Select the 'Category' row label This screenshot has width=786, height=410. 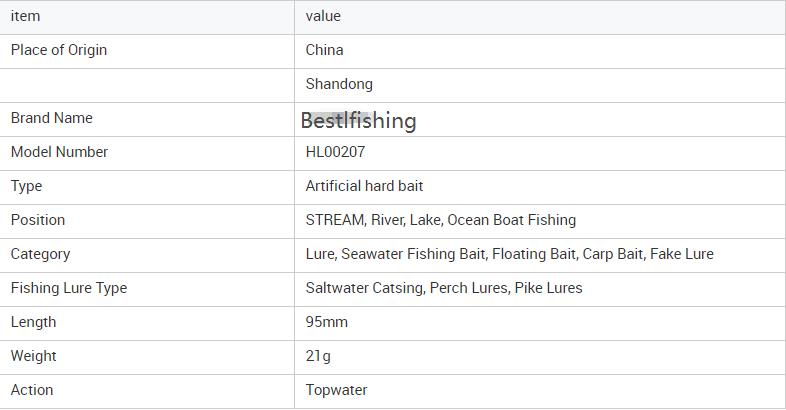(x=40, y=254)
